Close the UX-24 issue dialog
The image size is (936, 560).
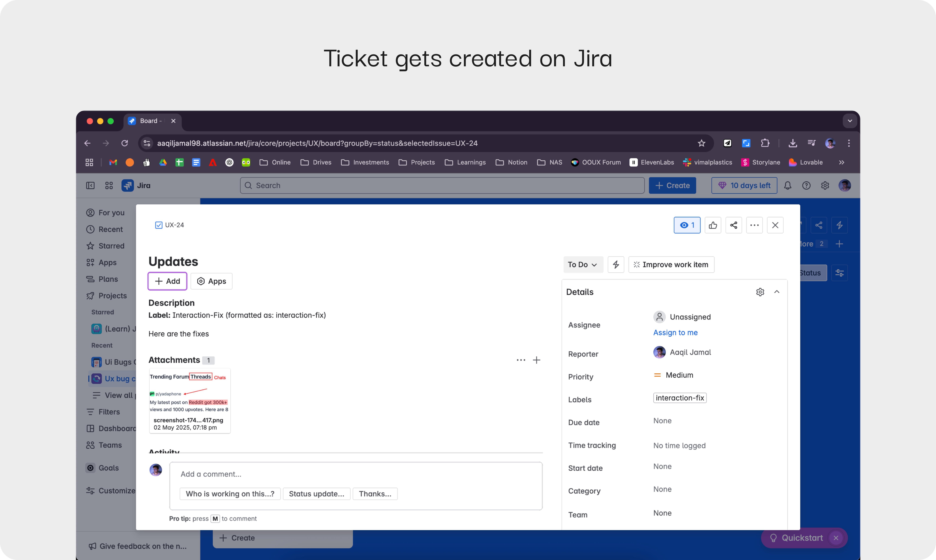pyautogui.click(x=775, y=225)
